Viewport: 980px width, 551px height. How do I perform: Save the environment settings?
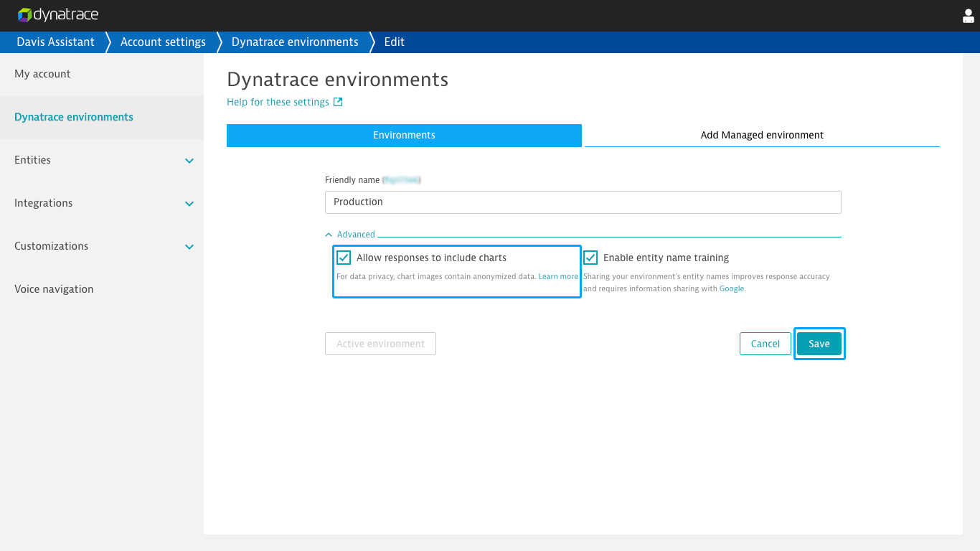[819, 344]
